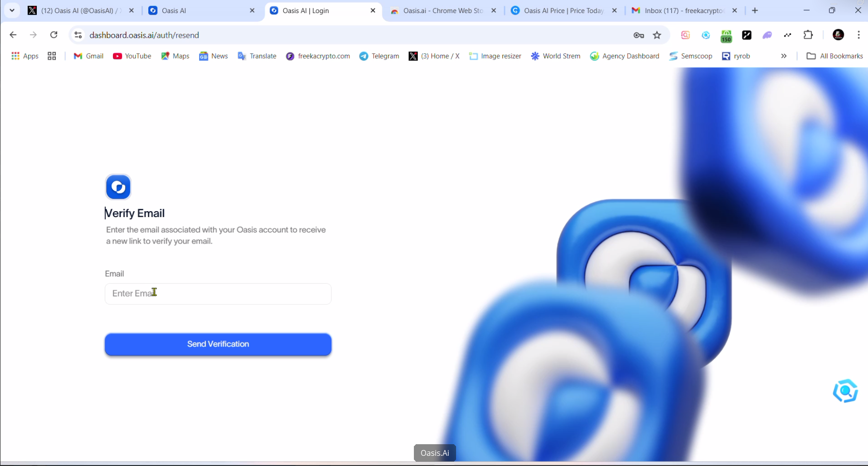Open the Extensions puzzle icon
This screenshot has height=466, width=868.
pos(808,35)
